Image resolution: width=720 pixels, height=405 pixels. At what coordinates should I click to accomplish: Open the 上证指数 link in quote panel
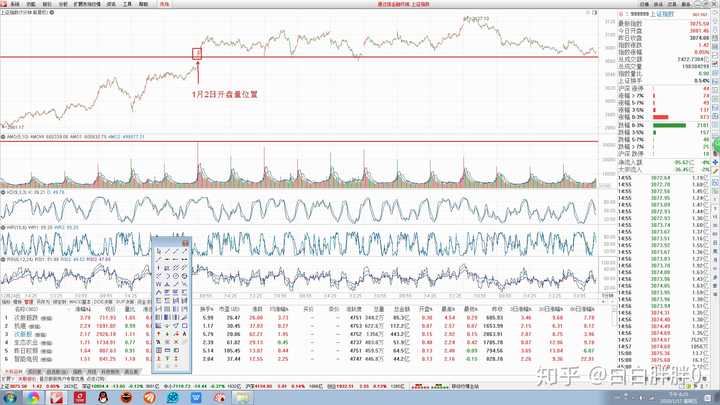coord(662,14)
